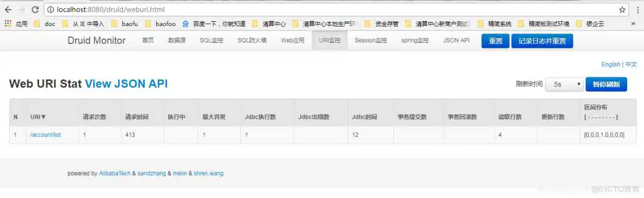Sort by Jdbc执行数 column header
Image resolution: width=644 pixels, height=198 pixels.
[261, 117]
